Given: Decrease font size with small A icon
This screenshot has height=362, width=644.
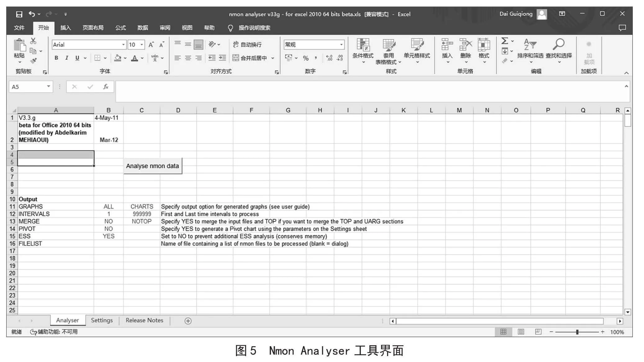Looking at the screenshot, I should tap(161, 45).
